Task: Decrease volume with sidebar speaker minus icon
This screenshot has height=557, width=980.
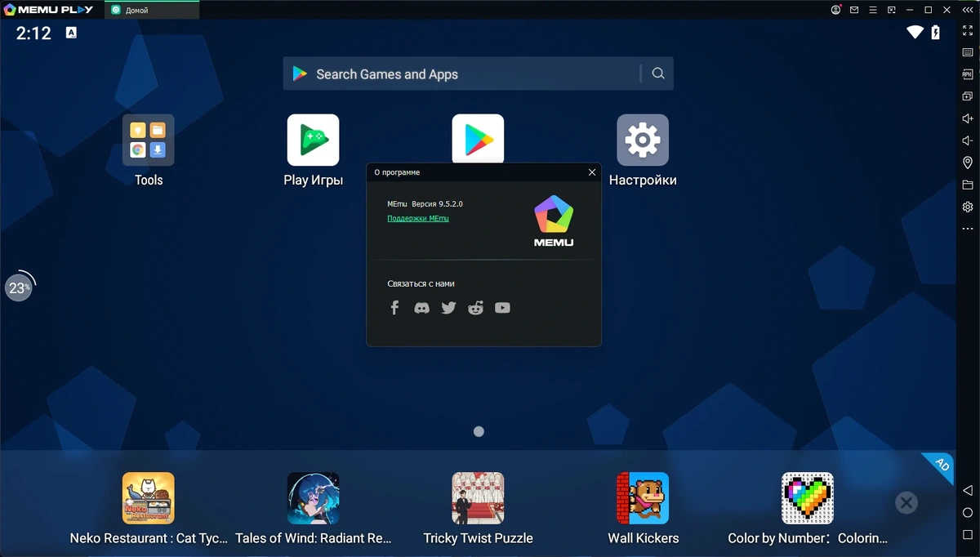Action: (x=968, y=140)
